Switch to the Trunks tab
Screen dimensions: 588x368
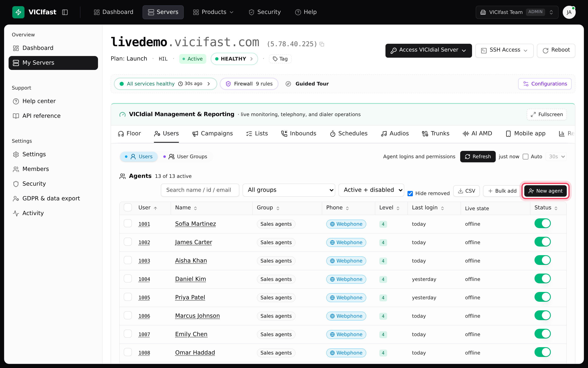(436, 134)
